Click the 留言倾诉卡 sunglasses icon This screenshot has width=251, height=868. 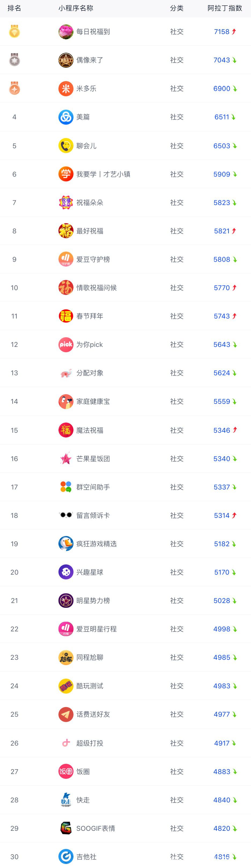[x=66, y=515]
